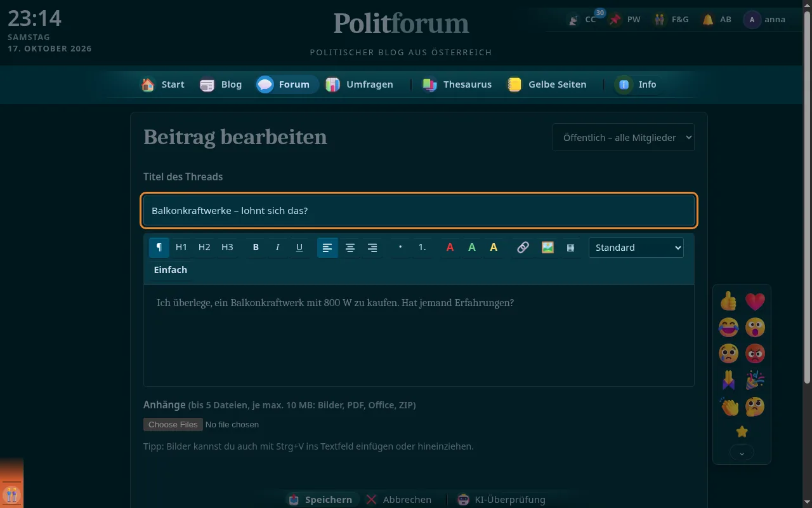
Task: Insert the sad crying face emoji
Action: (729, 354)
